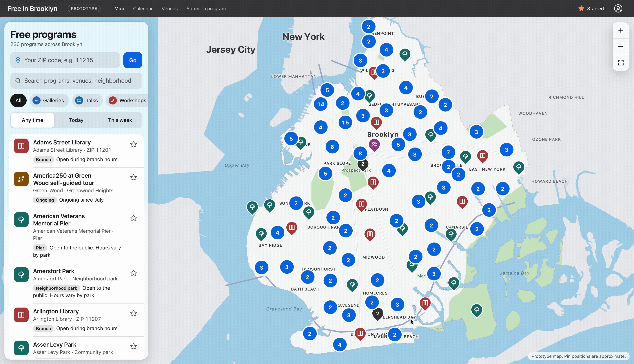Open the 15-program cluster marker
Screen dimensions: 634x364
(x=345, y=122)
